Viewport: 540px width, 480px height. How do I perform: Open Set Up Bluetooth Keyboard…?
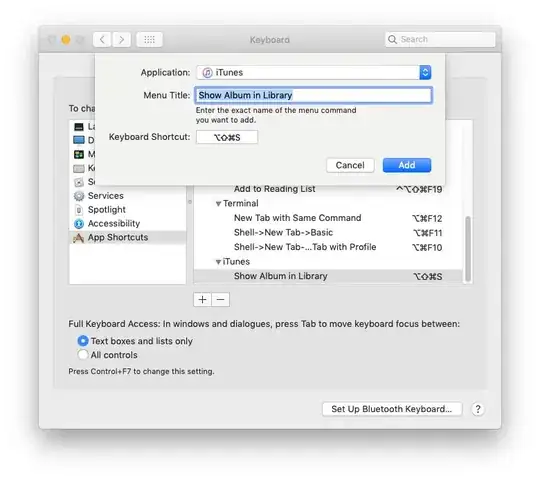coord(392,409)
